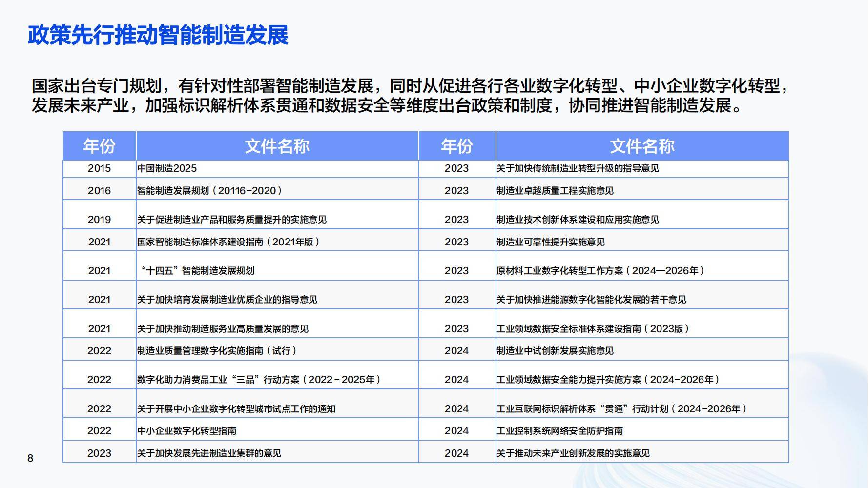Click year 2022 beside 制造业质量管理数字化实施指南
Viewport: 868px width, 488px height.
99,349
